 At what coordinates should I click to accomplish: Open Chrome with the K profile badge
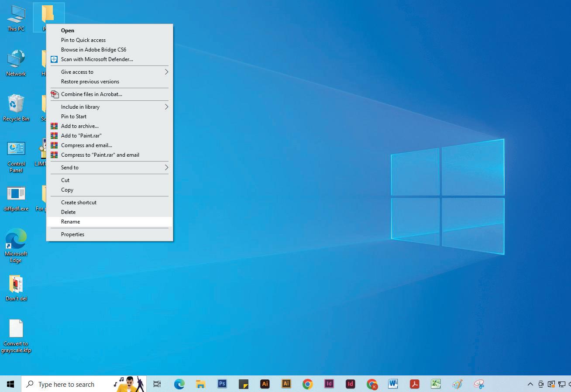click(371, 384)
